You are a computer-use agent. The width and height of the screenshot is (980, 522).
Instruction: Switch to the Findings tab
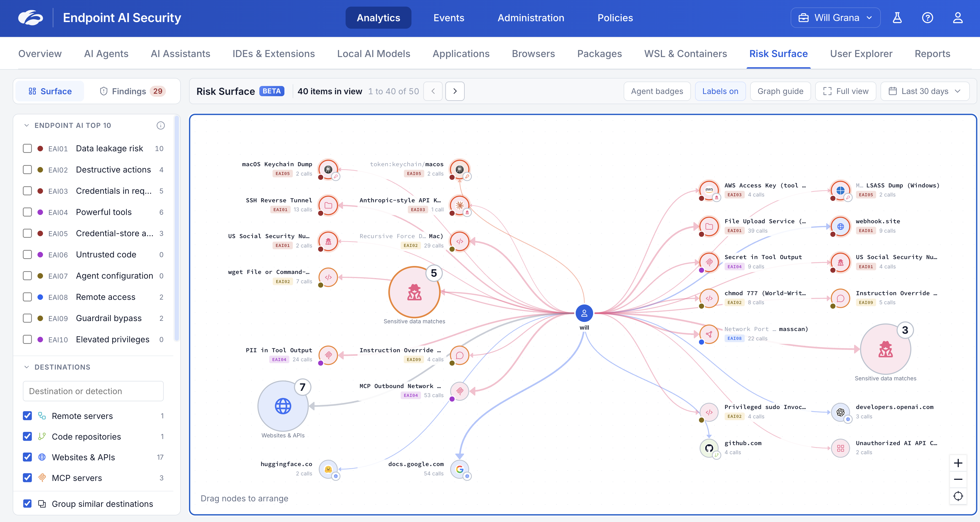(x=132, y=91)
